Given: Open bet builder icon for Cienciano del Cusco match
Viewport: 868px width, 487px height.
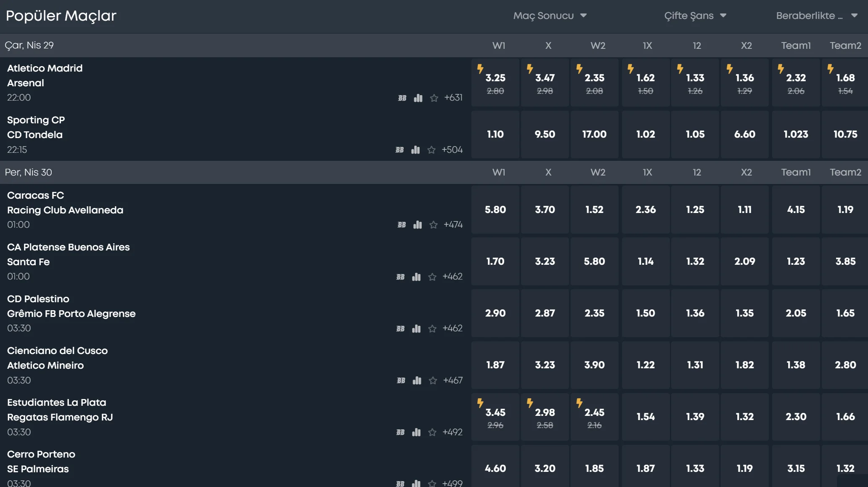Looking at the screenshot, I should point(401,381).
